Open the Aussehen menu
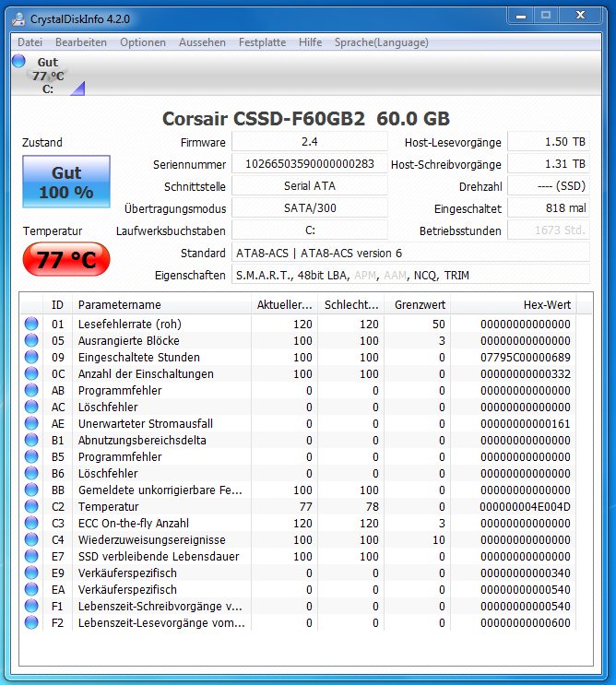The width and height of the screenshot is (616, 685). point(202,42)
